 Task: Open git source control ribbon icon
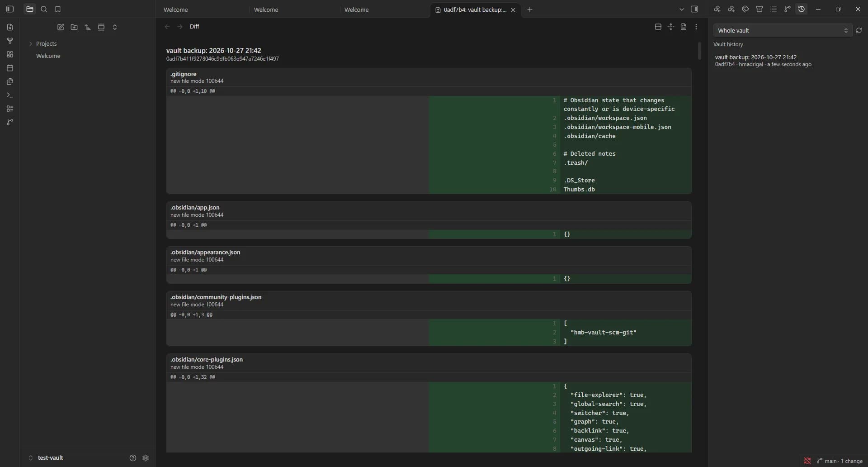pyautogui.click(x=10, y=122)
